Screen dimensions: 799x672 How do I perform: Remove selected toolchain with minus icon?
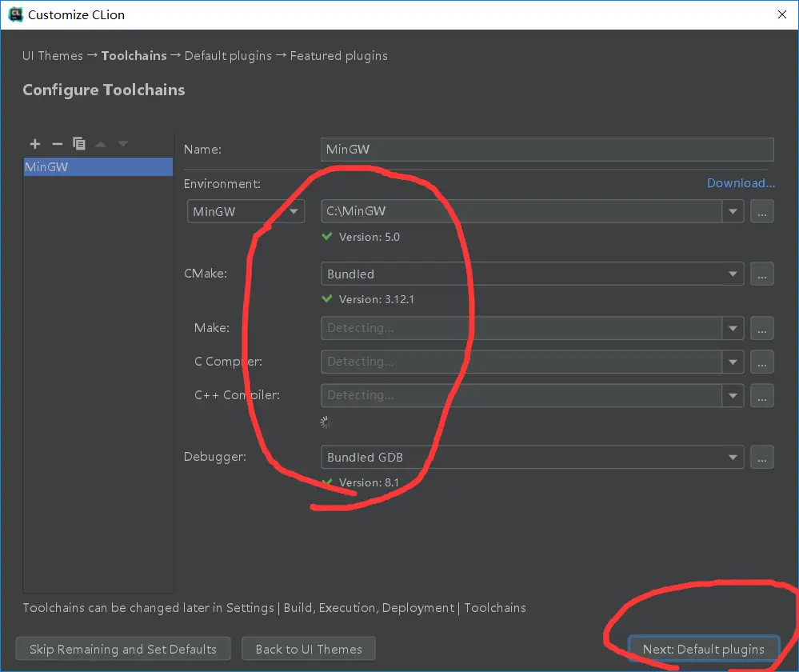[x=57, y=144]
